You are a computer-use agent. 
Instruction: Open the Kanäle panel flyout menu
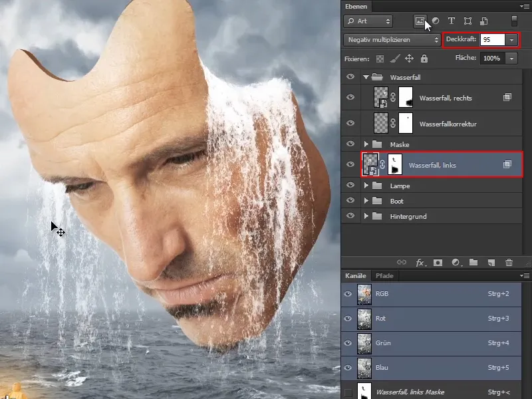coord(524,275)
